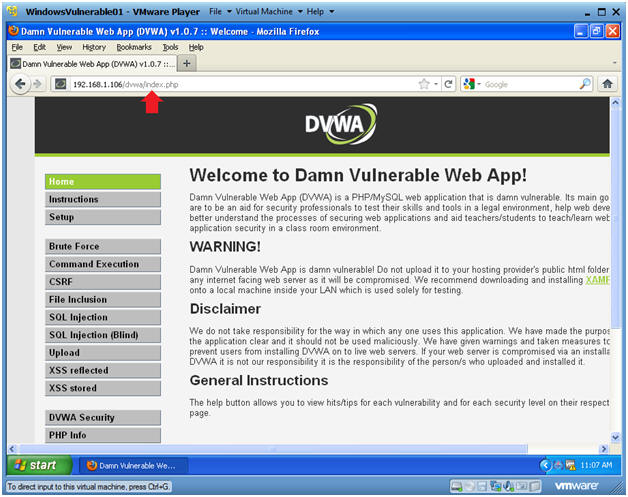Image resolution: width=628 pixels, height=497 pixels.
Task: Go to the Firefox home page icon
Action: coord(607,84)
